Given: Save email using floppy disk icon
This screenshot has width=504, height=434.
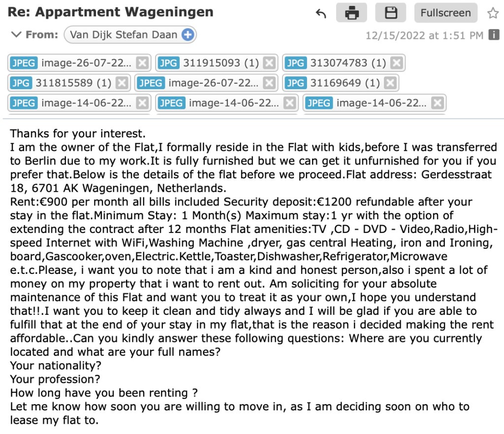Looking at the screenshot, I should 391,13.
